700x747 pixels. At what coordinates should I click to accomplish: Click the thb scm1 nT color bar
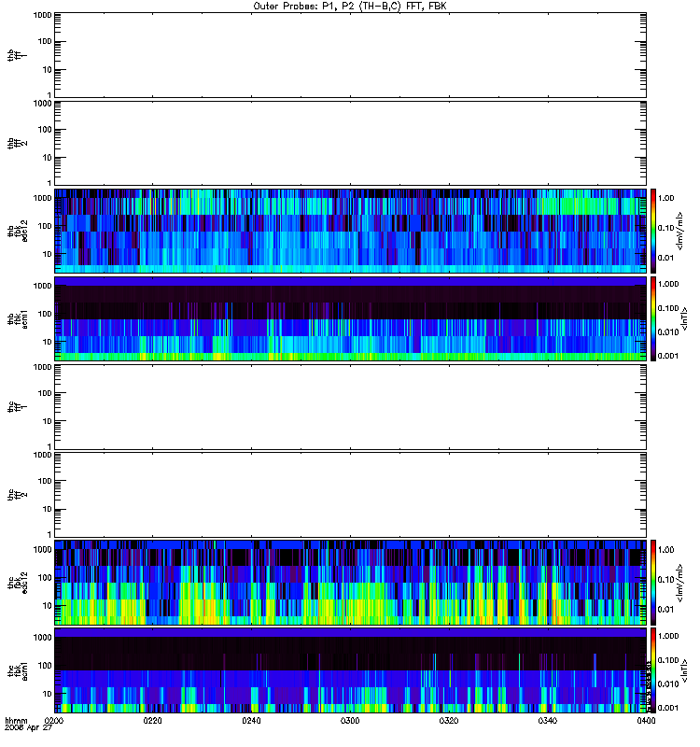[653, 318]
